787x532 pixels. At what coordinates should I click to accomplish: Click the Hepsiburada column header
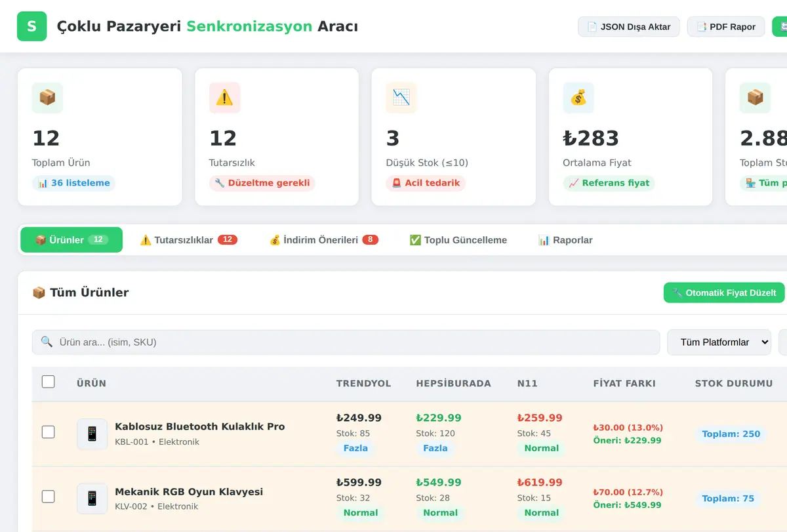[453, 384]
